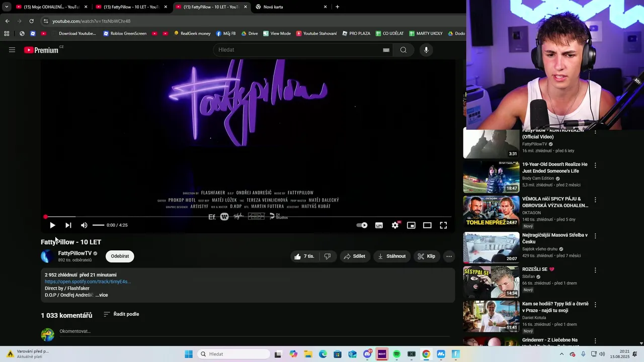Viewport: 644px width, 362px height.
Task: Play the FattyPillow video
Action: (52, 225)
